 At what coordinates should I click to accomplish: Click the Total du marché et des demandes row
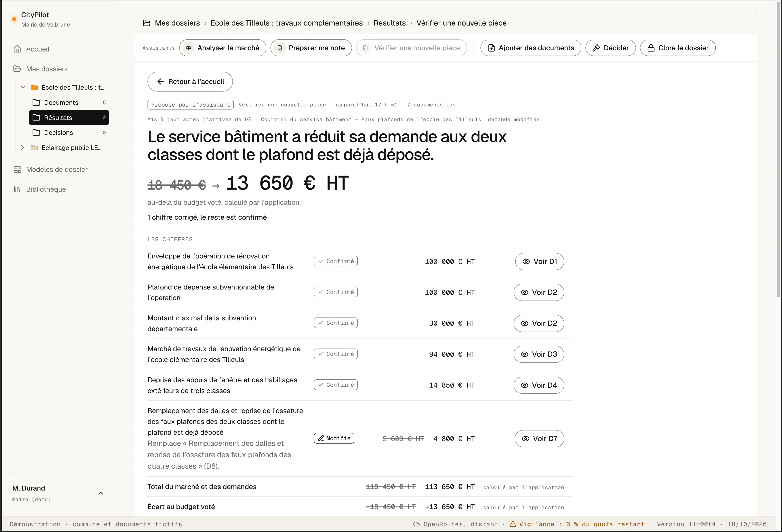(x=360, y=487)
